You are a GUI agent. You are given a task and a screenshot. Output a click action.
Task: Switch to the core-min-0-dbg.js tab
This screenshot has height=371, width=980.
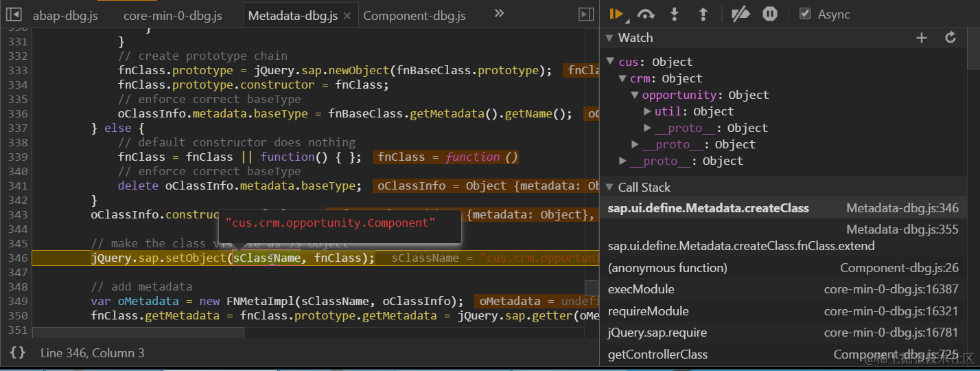[172, 15]
